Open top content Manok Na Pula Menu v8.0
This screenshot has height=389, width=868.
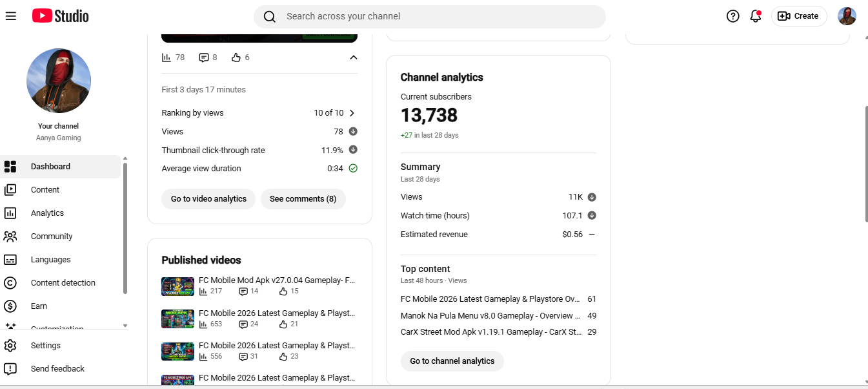coord(490,316)
